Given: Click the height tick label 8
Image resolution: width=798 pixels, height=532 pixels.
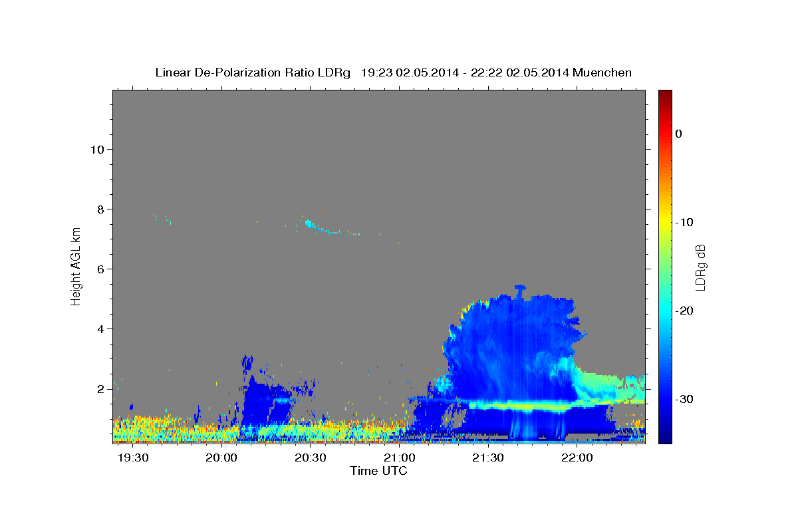Looking at the screenshot, I should [x=100, y=209].
